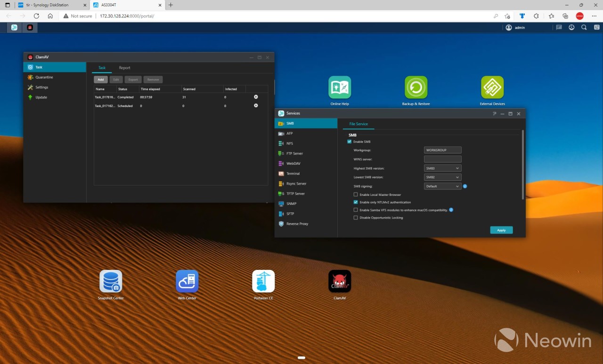
Task: Select NFS in Services sidebar
Action: click(x=306, y=144)
